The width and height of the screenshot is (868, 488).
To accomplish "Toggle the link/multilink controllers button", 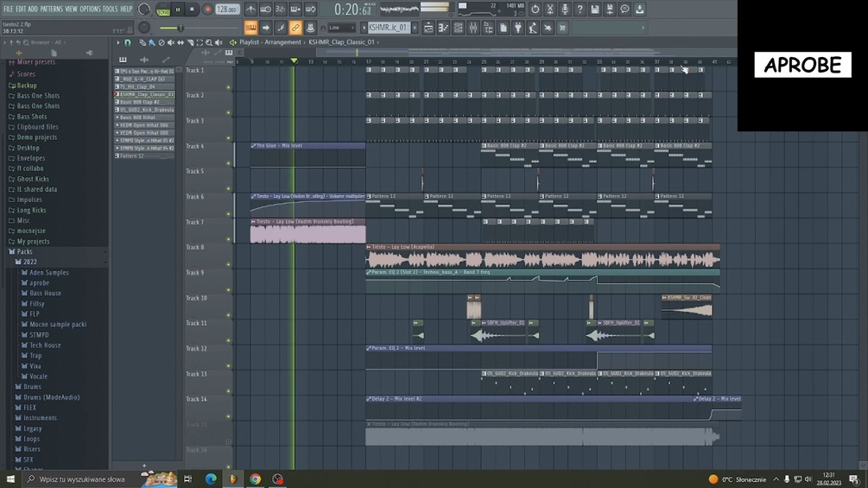I will pyautogui.click(x=295, y=28).
